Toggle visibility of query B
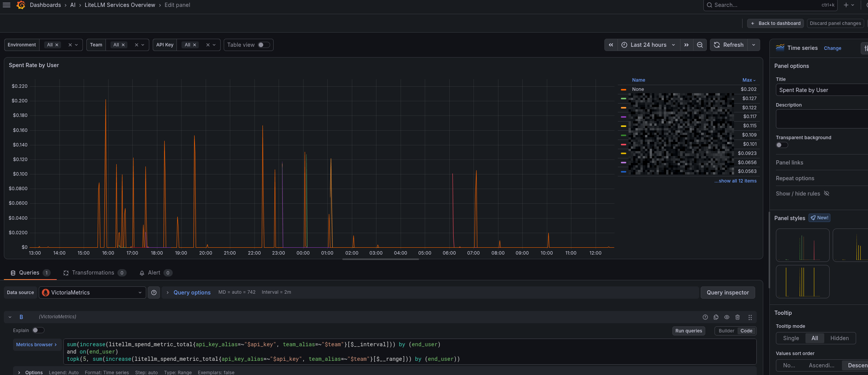This screenshot has width=868, height=375. click(727, 317)
